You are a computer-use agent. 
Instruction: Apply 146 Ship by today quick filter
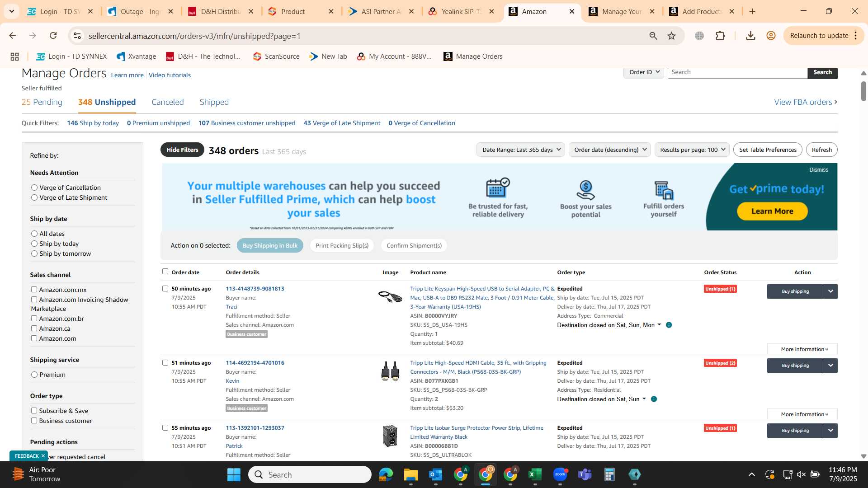point(93,123)
